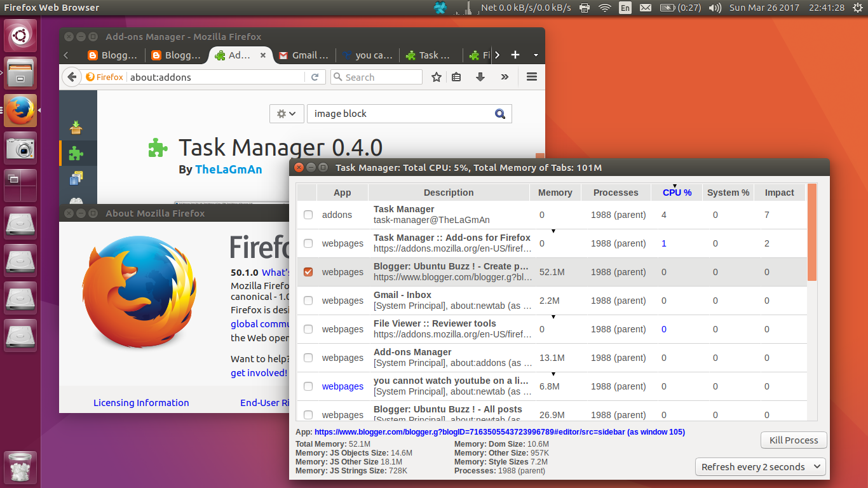Sort by Memory column header
Screen dimensions: 868x488
555,193
